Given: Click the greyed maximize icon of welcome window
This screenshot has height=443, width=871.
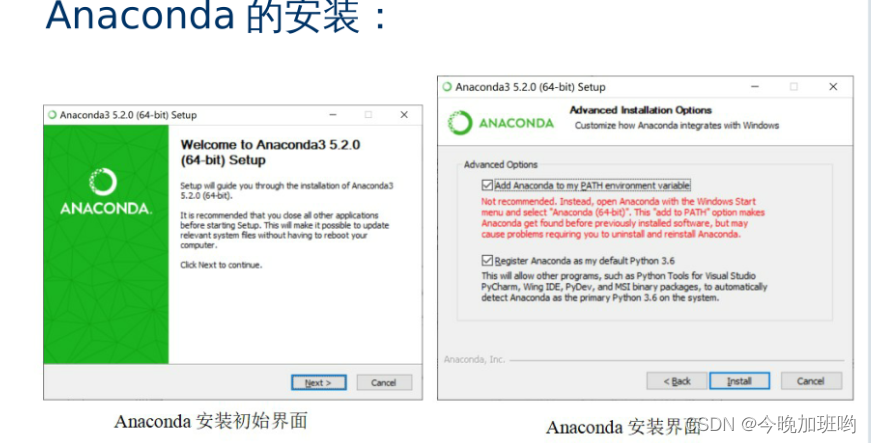Looking at the screenshot, I should (x=368, y=115).
